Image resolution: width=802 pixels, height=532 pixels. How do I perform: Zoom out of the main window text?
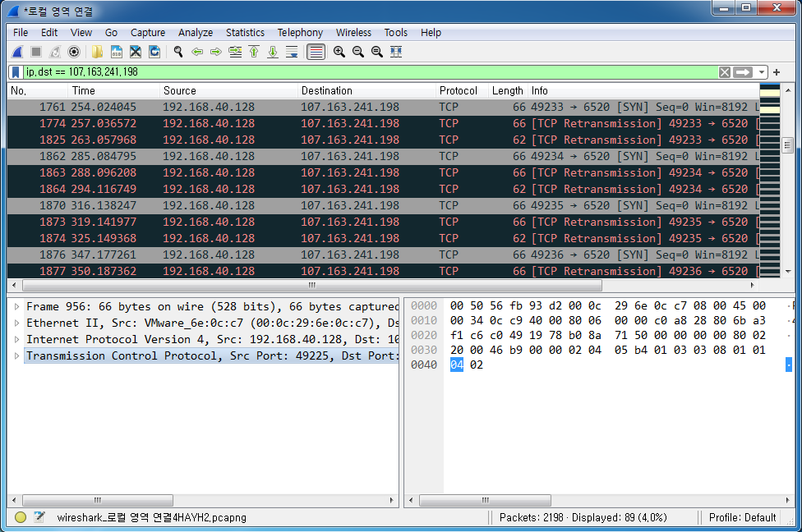click(x=357, y=52)
